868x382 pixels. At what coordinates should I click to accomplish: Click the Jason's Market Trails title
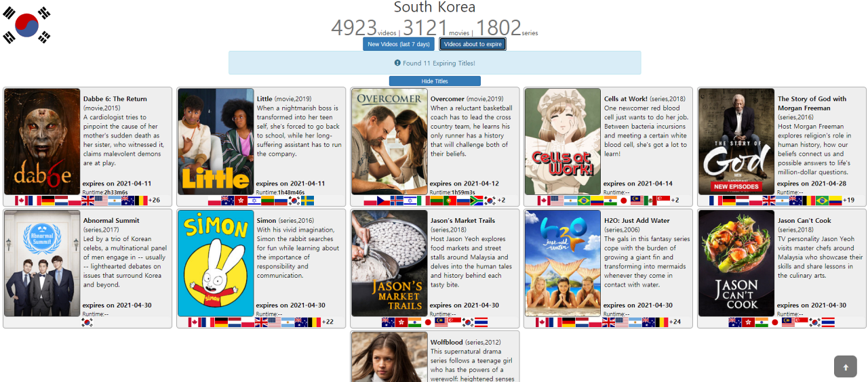click(463, 221)
